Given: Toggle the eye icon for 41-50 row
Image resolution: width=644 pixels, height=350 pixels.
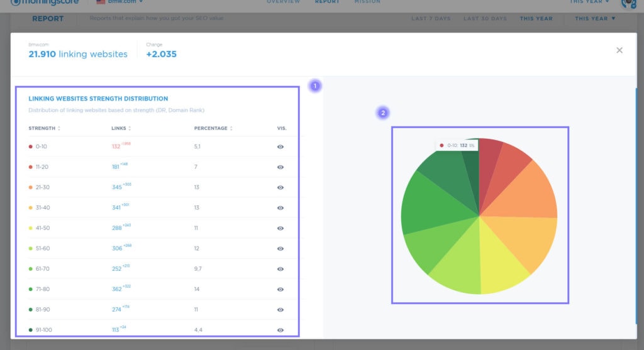Looking at the screenshot, I should pos(280,228).
